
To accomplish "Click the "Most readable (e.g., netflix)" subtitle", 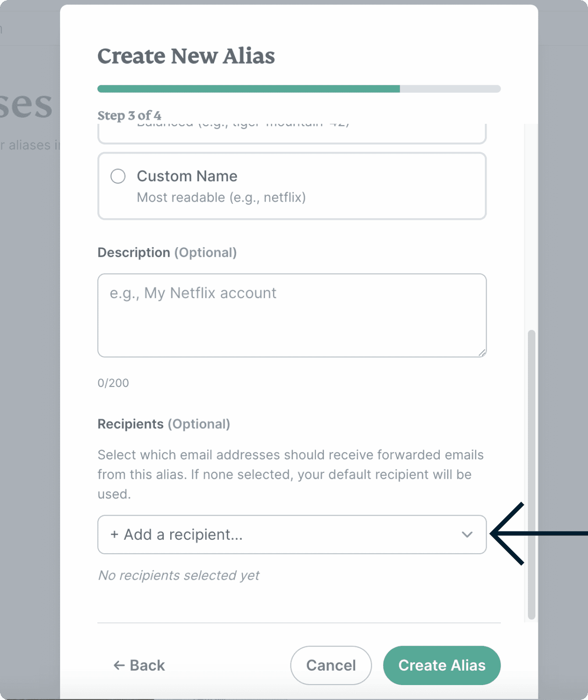I will pos(221,198).
